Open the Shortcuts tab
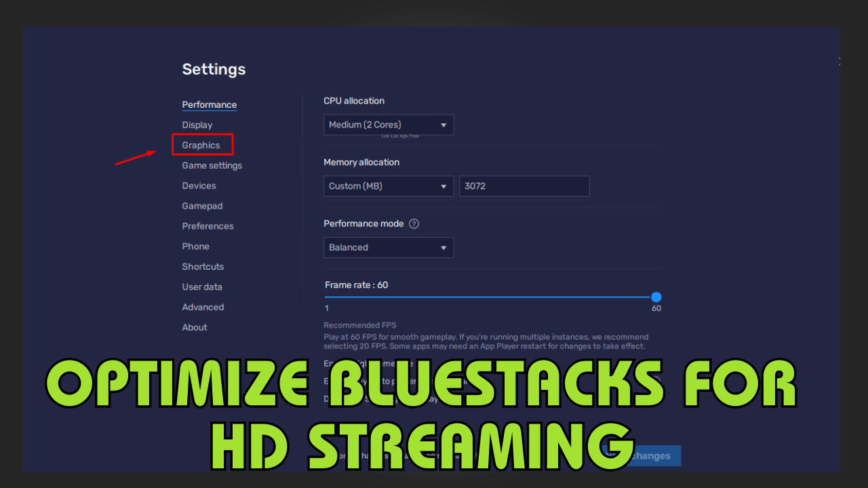 tap(203, 267)
